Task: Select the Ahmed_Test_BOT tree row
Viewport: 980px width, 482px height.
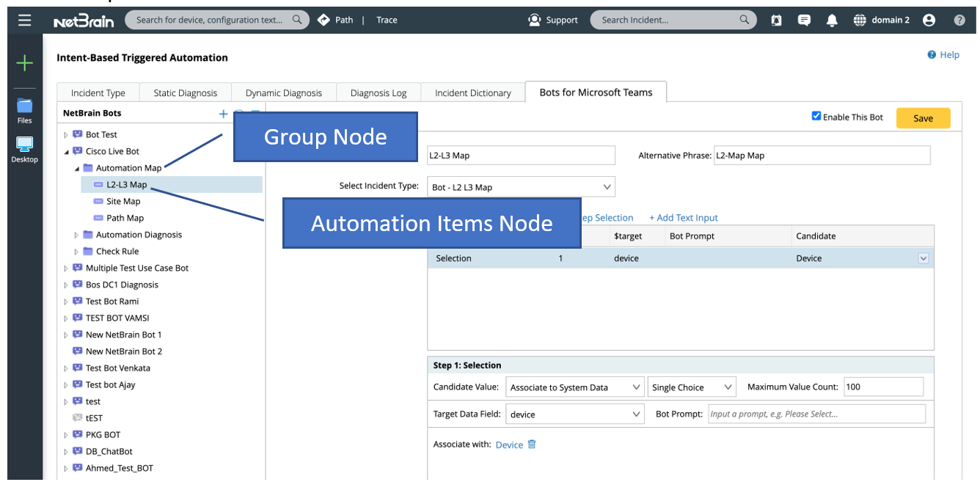Action: (120, 468)
